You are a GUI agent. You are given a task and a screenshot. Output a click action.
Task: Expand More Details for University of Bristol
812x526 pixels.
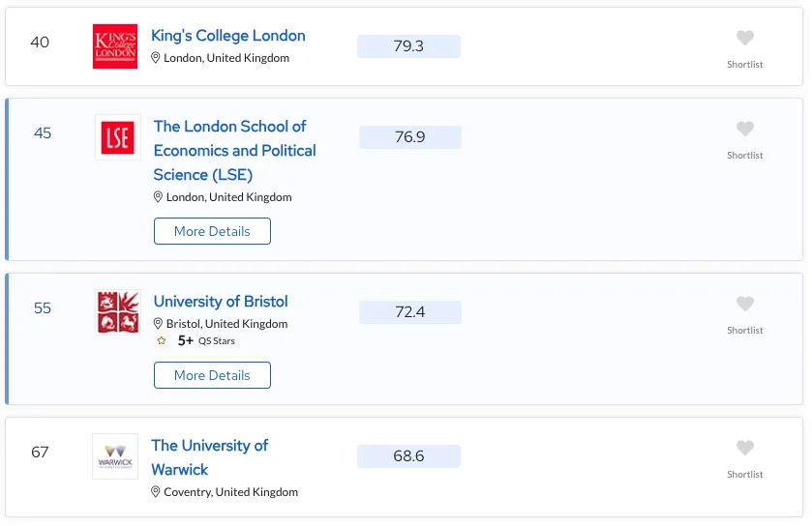coord(212,375)
